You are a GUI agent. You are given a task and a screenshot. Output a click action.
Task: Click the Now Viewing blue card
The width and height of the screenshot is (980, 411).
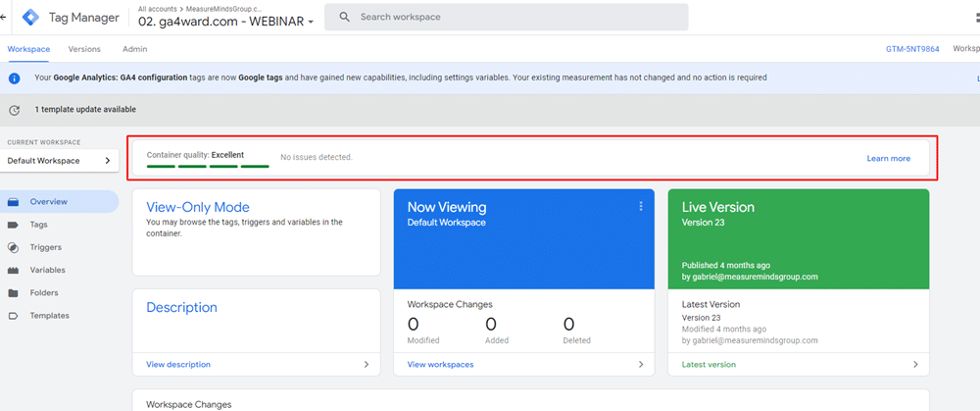pos(523,239)
